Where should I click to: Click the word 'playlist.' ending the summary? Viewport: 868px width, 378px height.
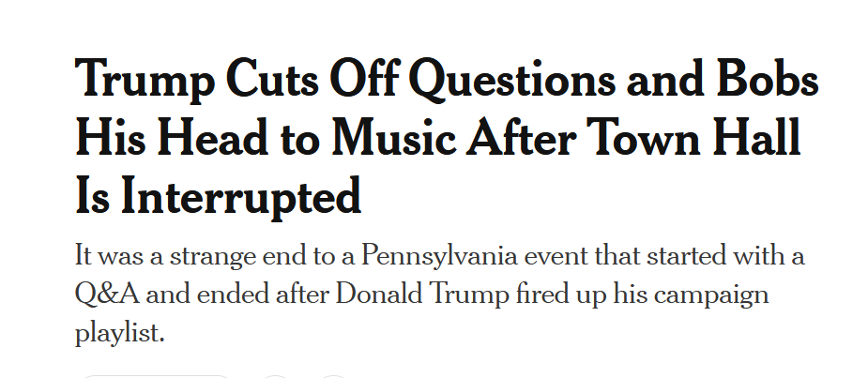(120, 333)
